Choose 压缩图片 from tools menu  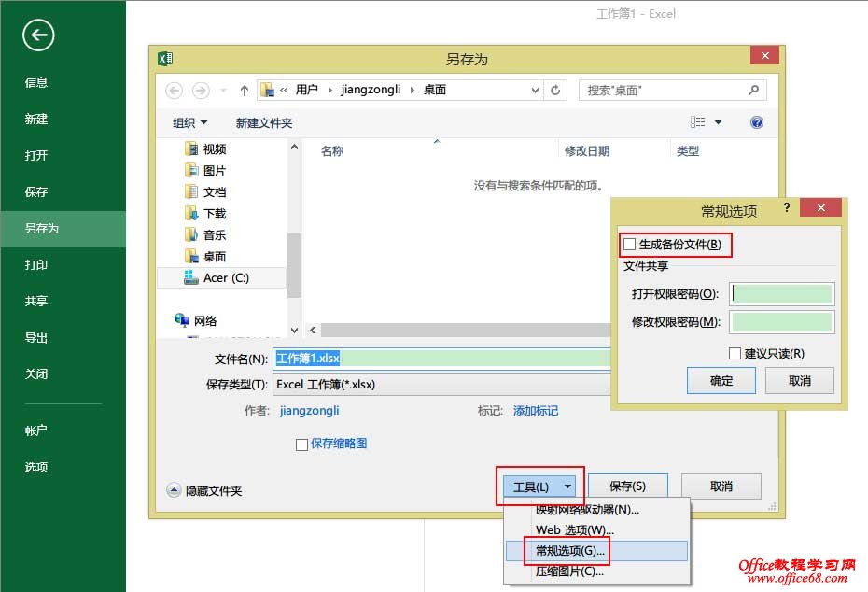click(596, 571)
